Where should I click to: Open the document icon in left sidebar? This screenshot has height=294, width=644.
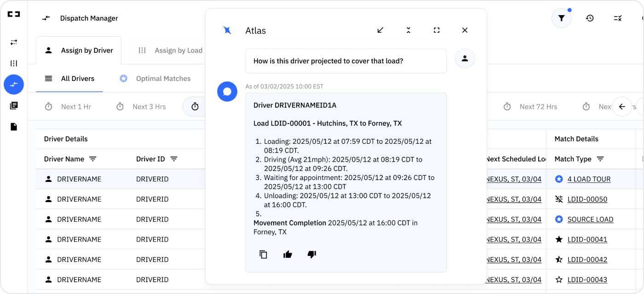click(14, 127)
